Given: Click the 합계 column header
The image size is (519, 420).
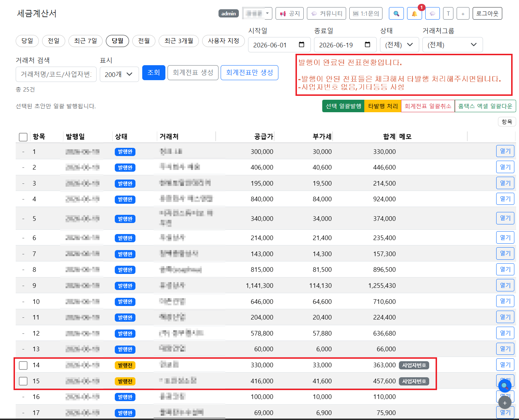Looking at the screenshot, I should click(x=389, y=136).
